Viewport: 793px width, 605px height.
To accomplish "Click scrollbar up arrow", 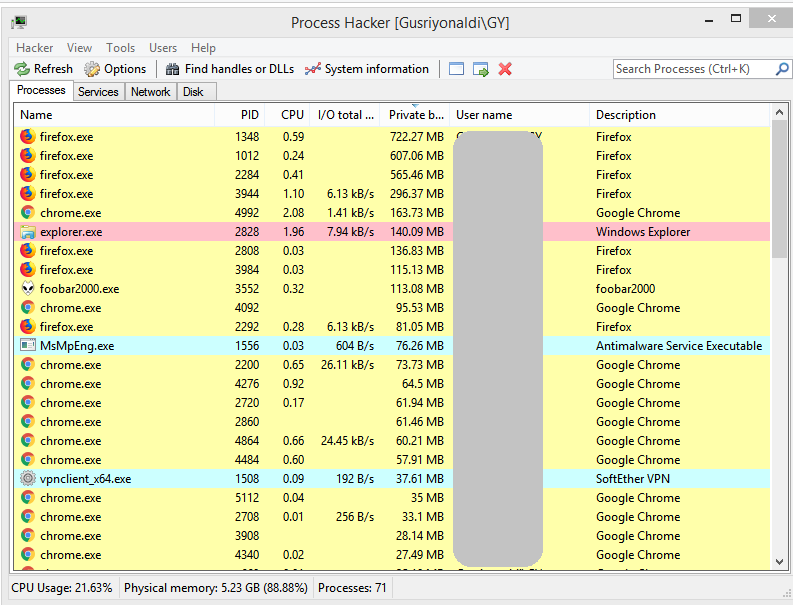I will click(x=779, y=112).
